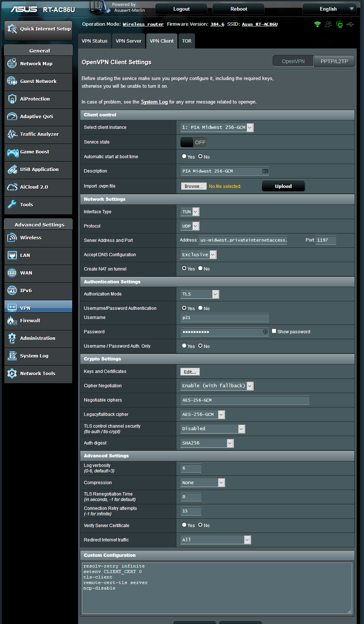364x624 pixels.
Task: Open the Accept DNS Configuration dropdown
Action: coord(198,255)
